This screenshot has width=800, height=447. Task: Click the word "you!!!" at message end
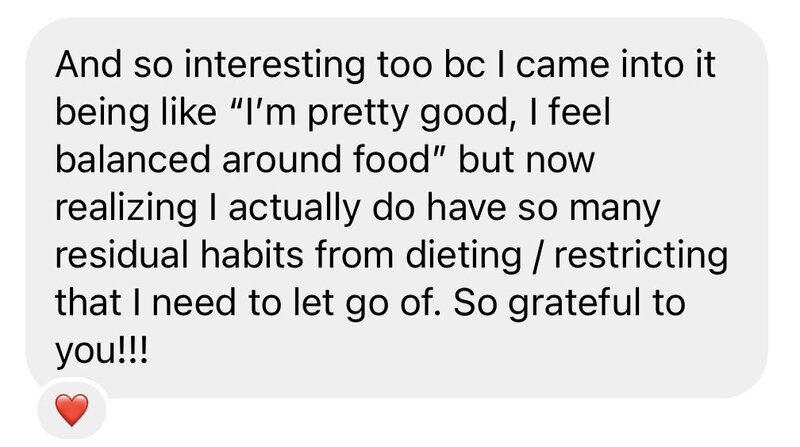[102, 351]
